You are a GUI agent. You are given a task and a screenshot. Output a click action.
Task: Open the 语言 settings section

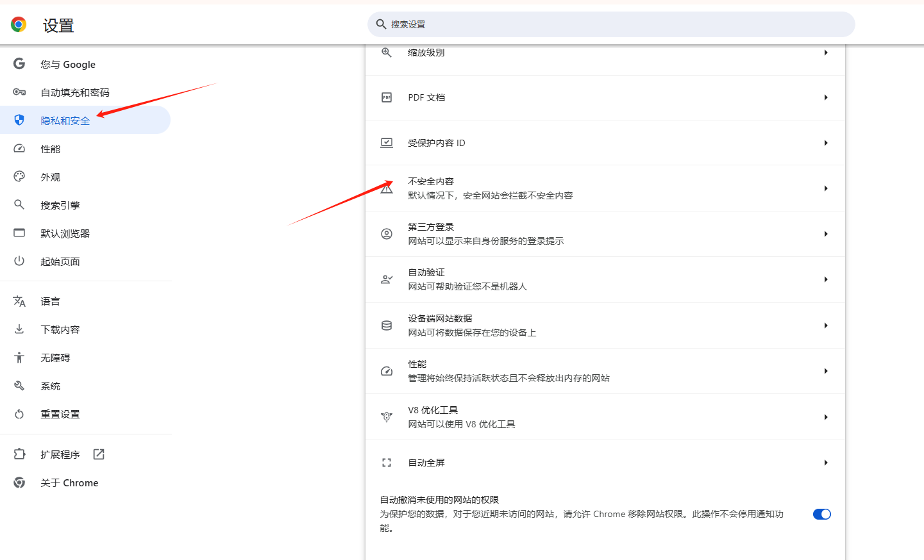85,301
